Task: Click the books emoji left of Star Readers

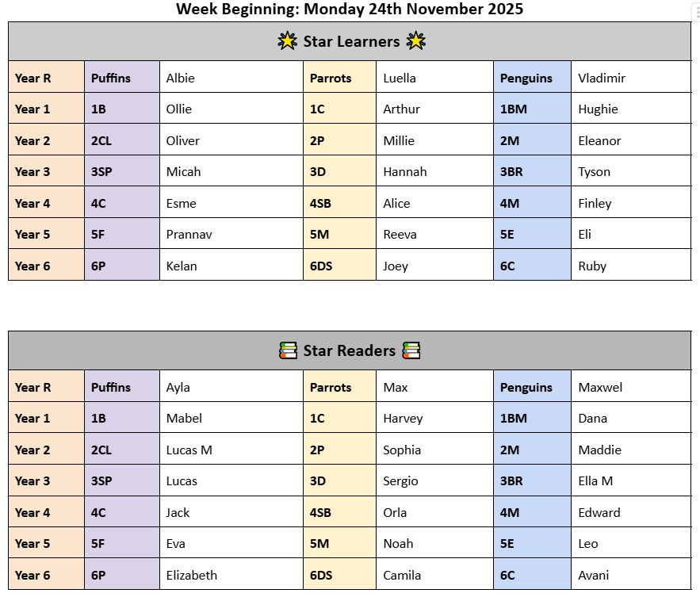Action: pos(289,350)
